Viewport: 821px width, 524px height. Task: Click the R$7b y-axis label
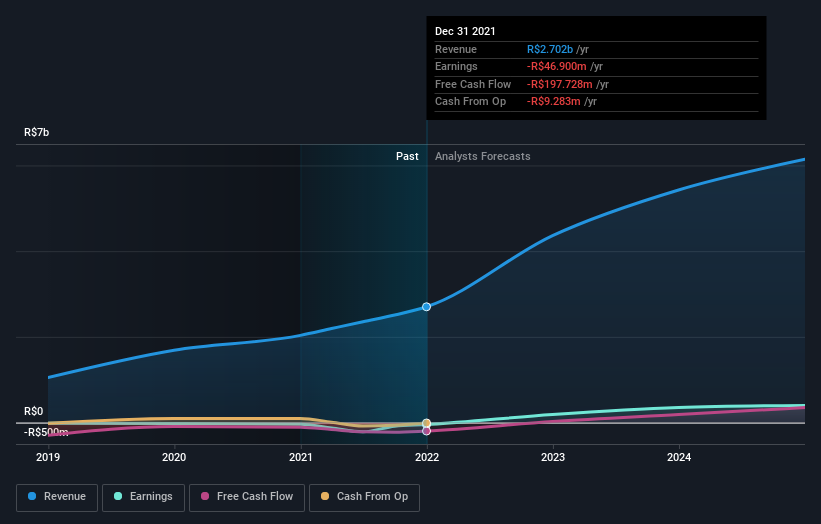point(37,132)
